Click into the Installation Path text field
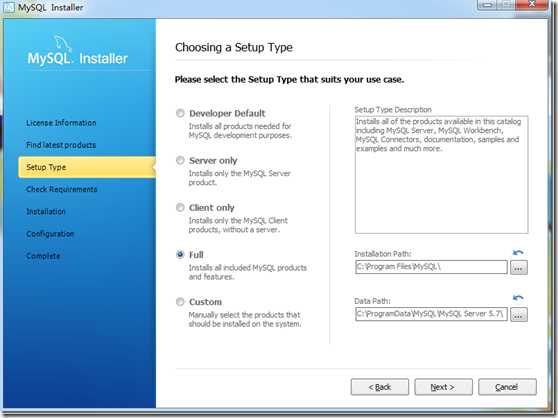Viewport: 558px width, 418px height. pos(431,267)
